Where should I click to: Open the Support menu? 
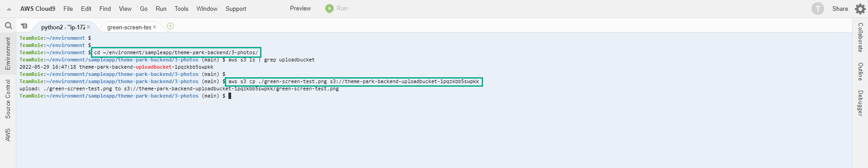(236, 9)
